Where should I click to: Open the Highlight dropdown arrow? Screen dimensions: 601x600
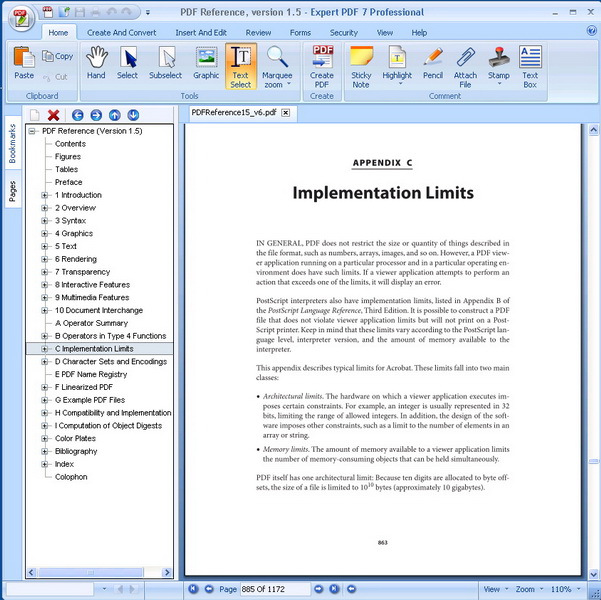[x=401, y=84]
